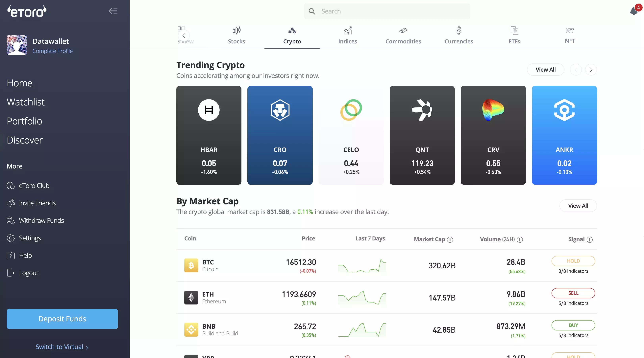Image resolution: width=644 pixels, height=358 pixels.
Task: Open the HBAR trending card
Action: pyautogui.click(x=209, y=135)
